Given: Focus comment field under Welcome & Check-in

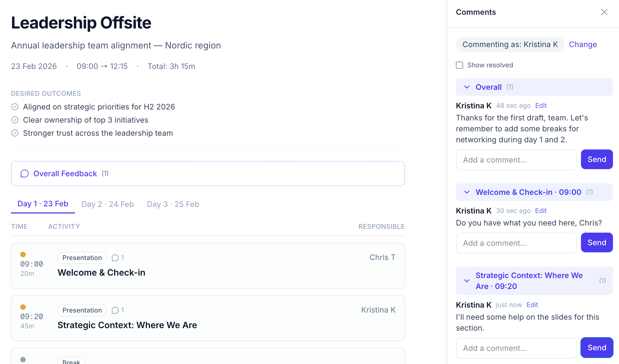Looking at the screenshot, I should (516, 243).
